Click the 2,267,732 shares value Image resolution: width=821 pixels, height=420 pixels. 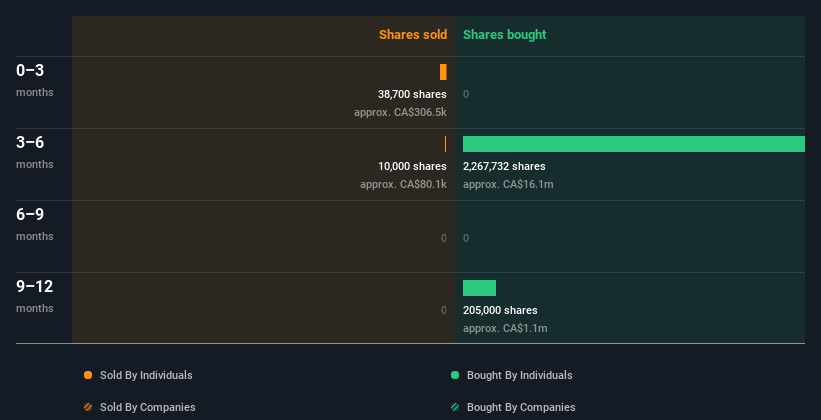tap(504, 166)
